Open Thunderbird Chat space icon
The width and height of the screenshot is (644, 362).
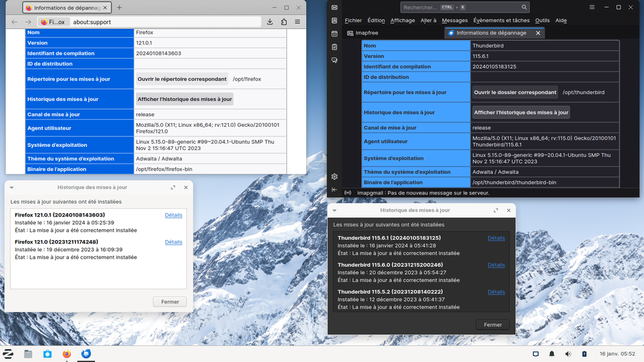tap(335, 60)
